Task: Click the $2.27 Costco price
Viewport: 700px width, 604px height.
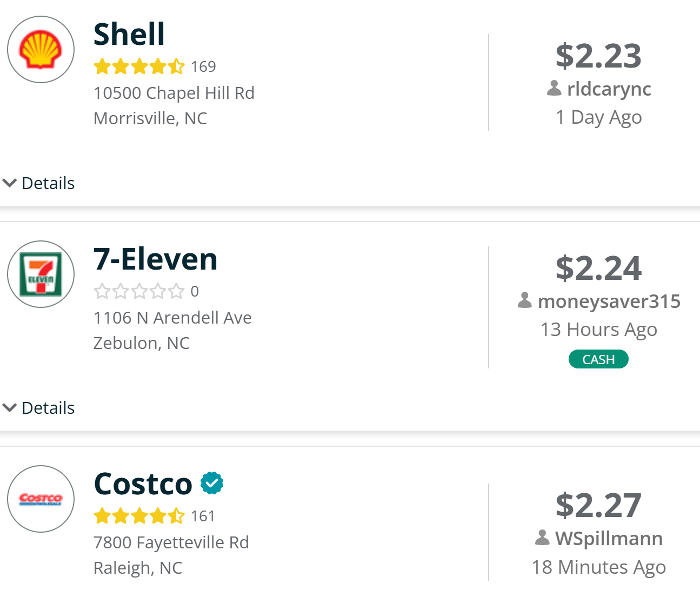Action: 598,505
